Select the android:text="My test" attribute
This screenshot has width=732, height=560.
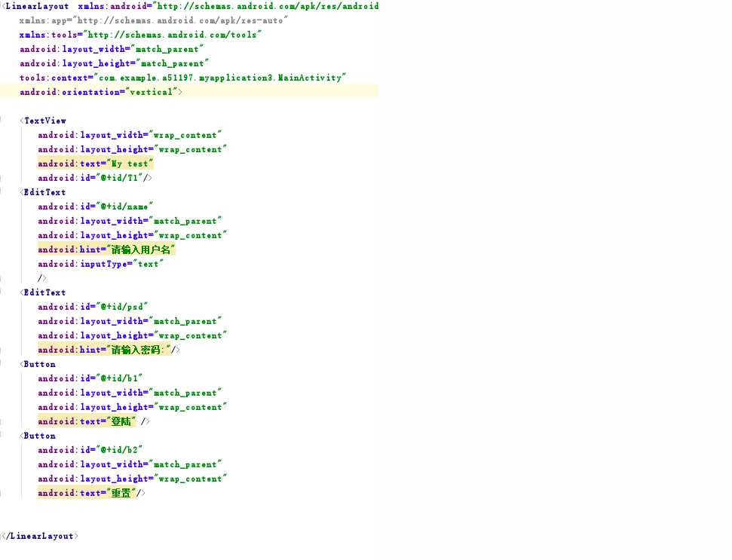(x=95, y=164)
